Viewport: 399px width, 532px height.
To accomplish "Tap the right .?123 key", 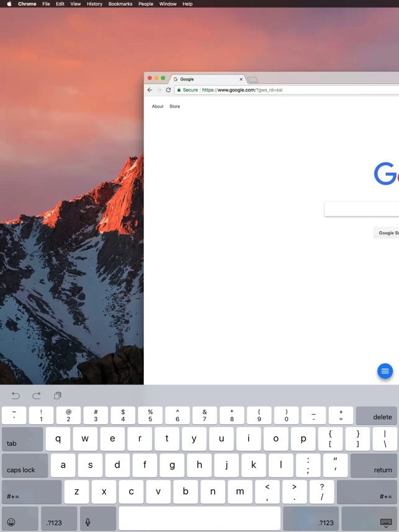I will tap(311, 519).
